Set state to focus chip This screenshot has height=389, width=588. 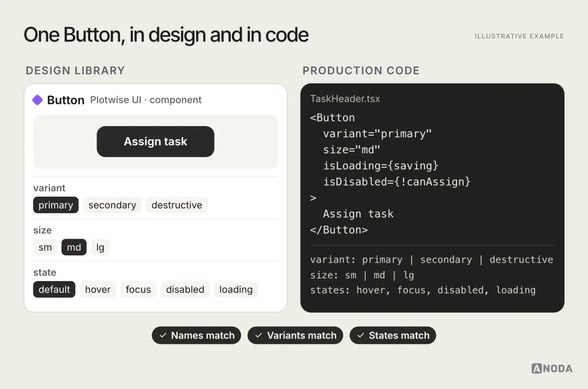coord(138,290)
